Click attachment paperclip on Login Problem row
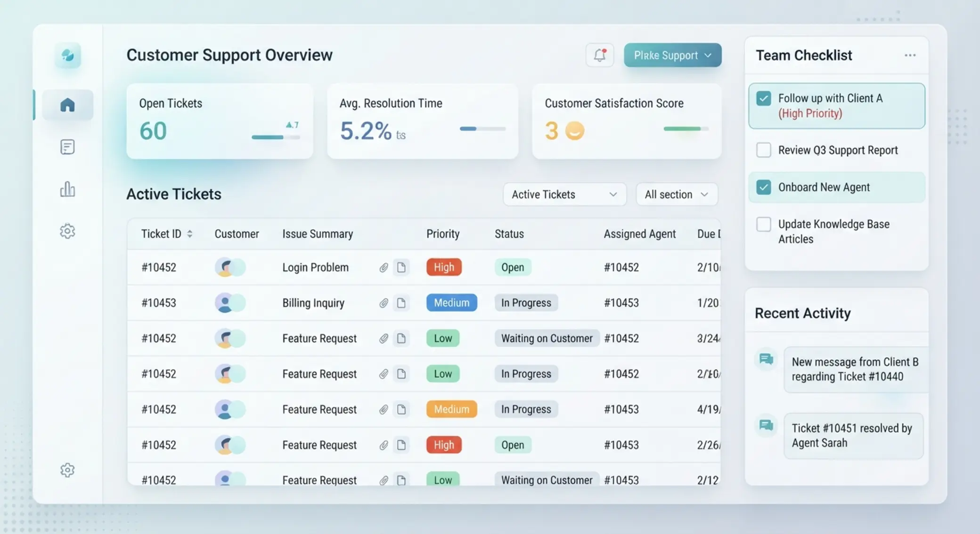The width and height of the screenshot is (980, 534). (x=384, y=267)
